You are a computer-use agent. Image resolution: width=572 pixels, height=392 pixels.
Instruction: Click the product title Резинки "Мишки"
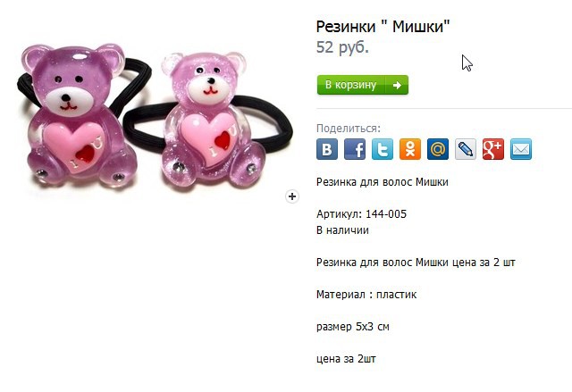click(383, 27)
